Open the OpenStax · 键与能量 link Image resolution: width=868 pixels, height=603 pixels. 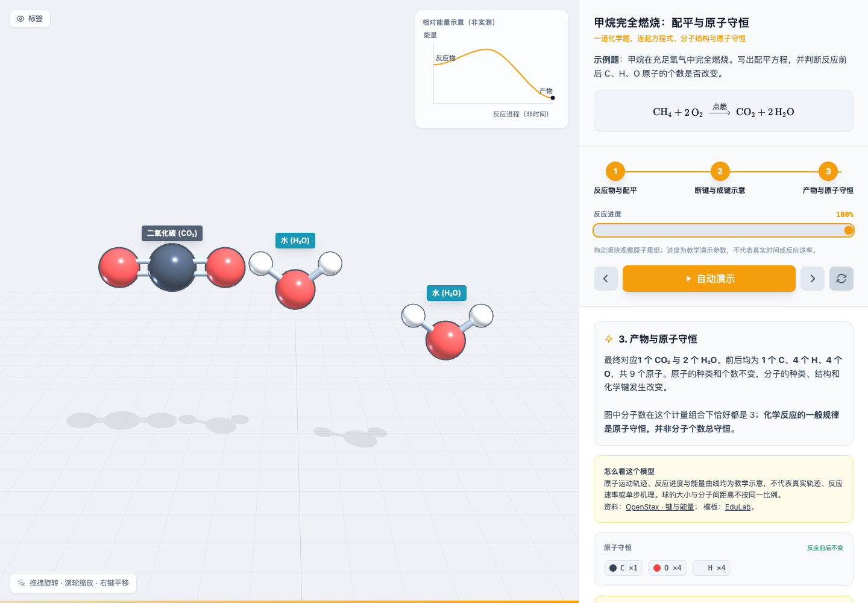(660, 507)
